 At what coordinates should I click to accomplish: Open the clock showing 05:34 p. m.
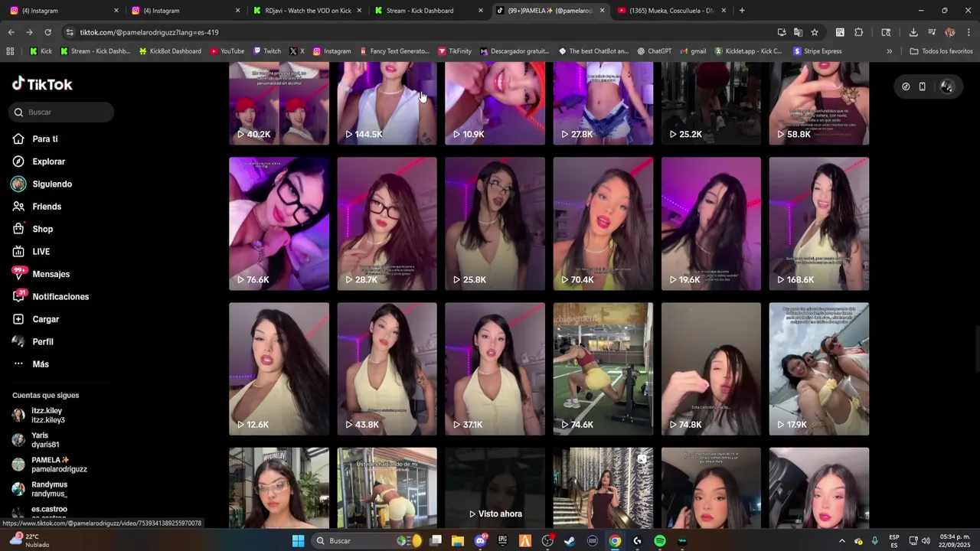pos(955,540)
